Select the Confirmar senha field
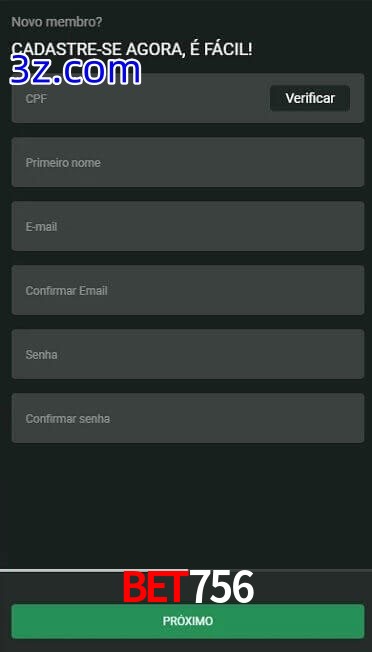The image size is (372, 652). point(188,418)
